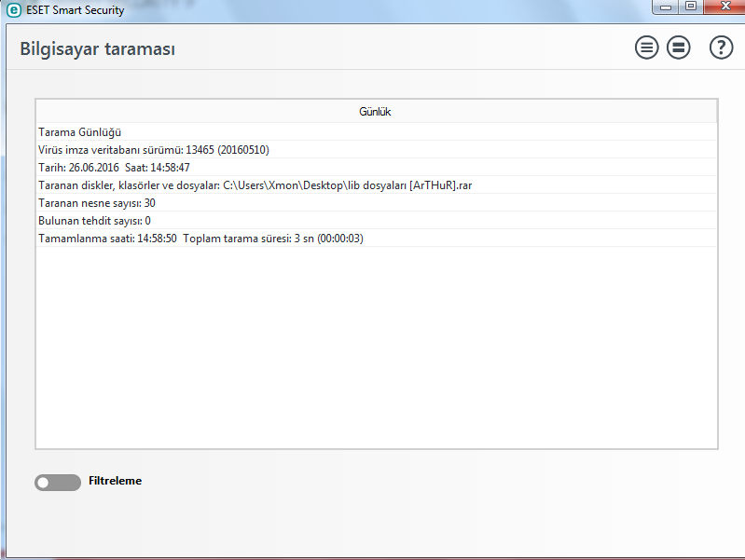The height and width of the screenshot is (560, 745).
Task: Select the Tarih 26.06.2016 log row
Action: pyautogui.click(x=114, y=168)
